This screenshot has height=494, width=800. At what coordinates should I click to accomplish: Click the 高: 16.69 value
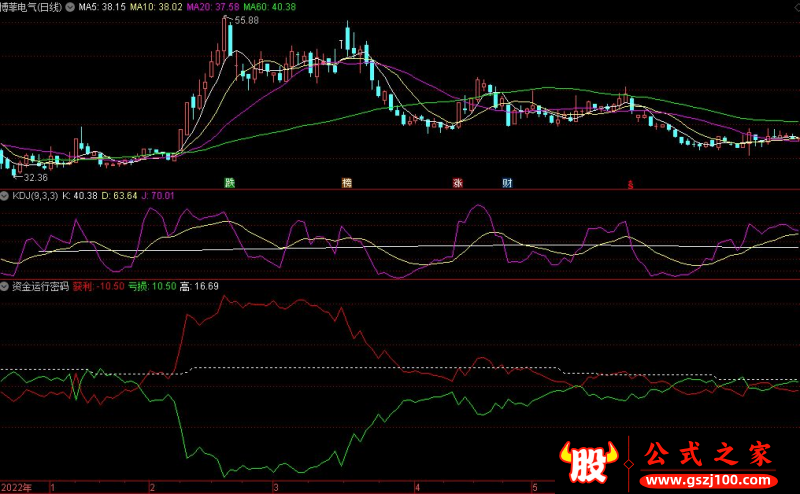[x=199, y=287]
